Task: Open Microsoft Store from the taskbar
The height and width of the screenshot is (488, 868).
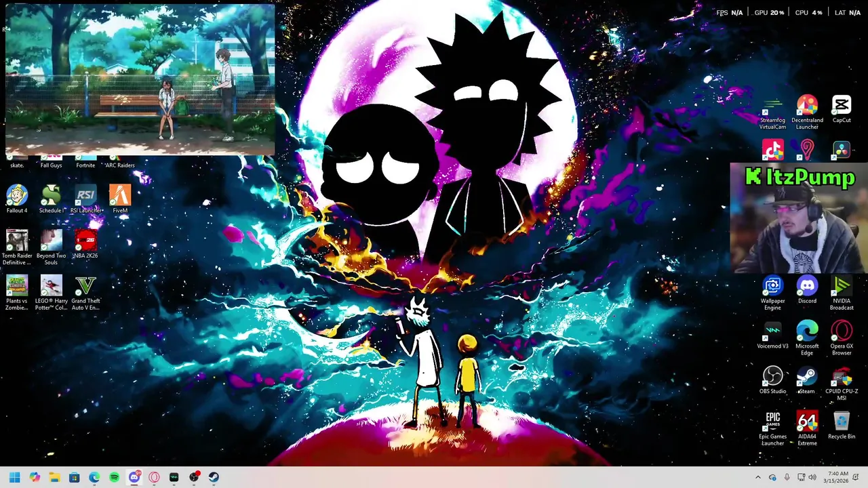Action: (75, 477)
